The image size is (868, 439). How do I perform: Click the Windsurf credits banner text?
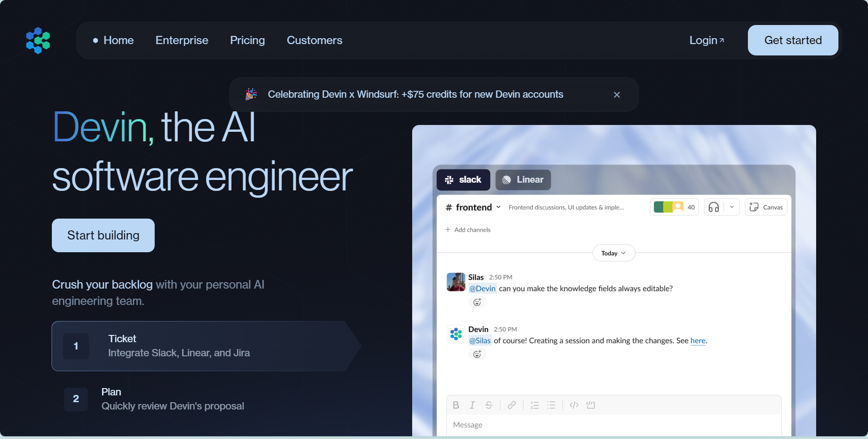415,95
